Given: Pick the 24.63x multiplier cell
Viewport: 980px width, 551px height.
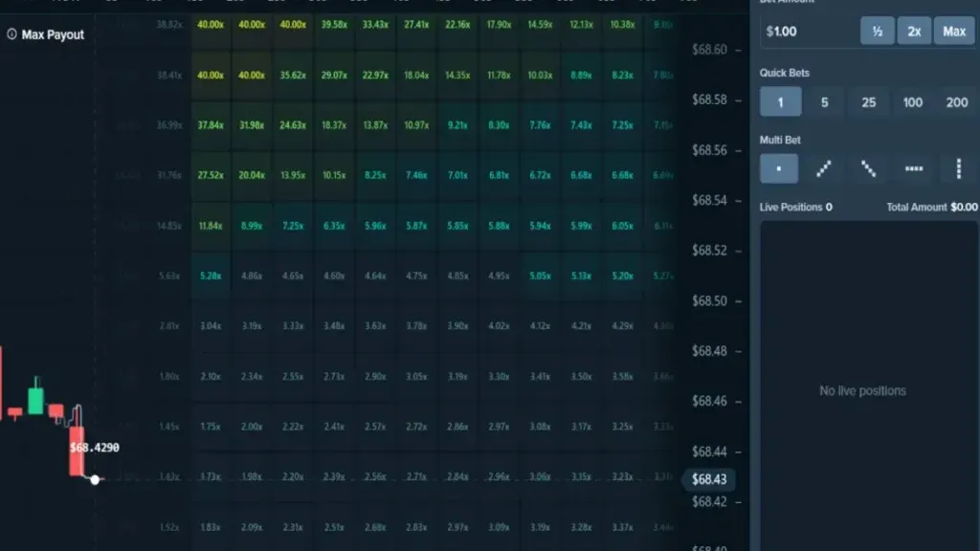Looking at the screenshot, I should 293,125.
